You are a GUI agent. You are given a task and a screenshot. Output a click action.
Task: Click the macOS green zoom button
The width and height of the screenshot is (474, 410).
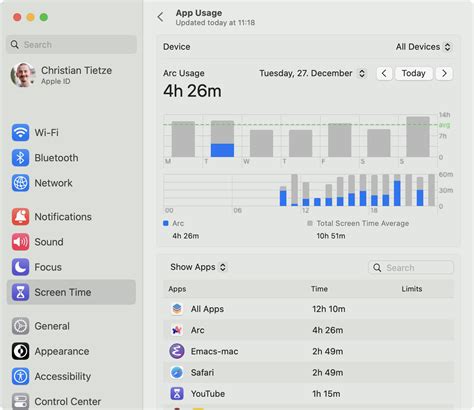tap(44, 17)
